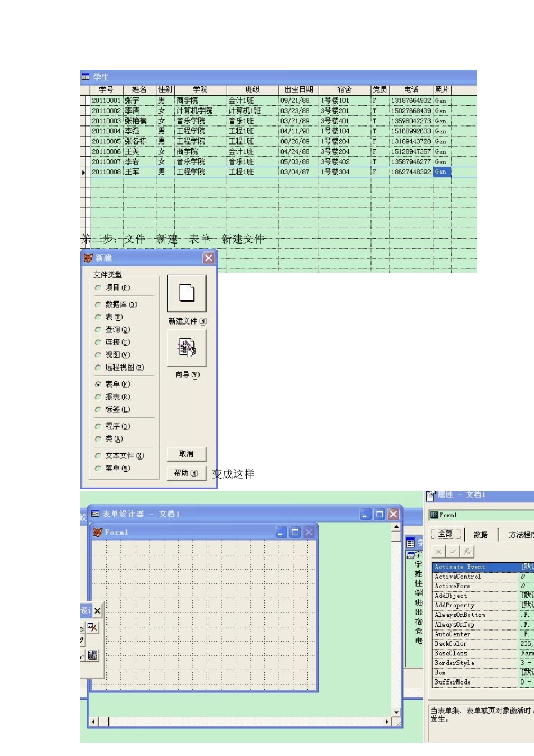The width and height of the screenshot is (534, 756).
Task: Choose the 程序 radio button
Action: 98,426
